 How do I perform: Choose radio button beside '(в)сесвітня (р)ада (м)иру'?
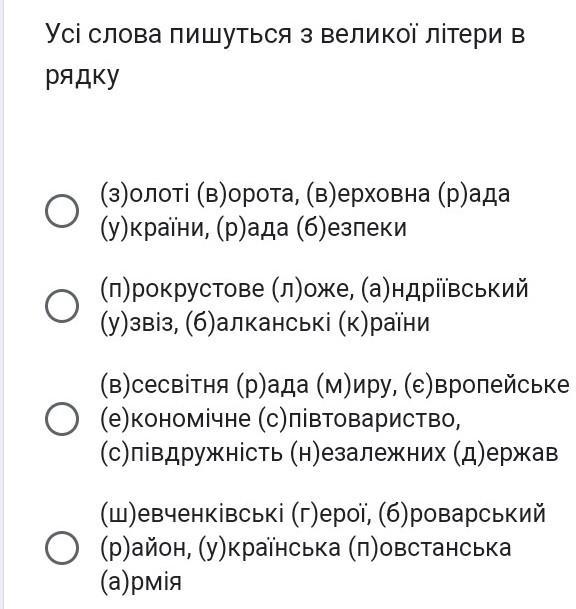tap(62, 419)
